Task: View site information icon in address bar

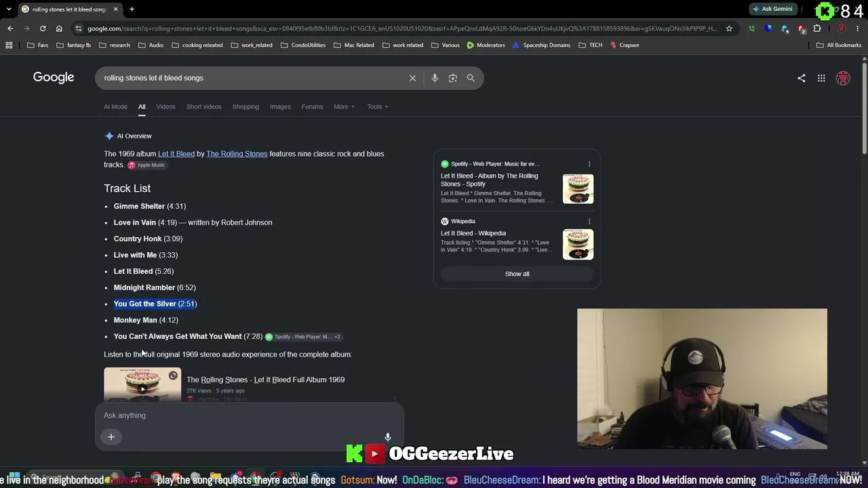Action: click(79, 28)
